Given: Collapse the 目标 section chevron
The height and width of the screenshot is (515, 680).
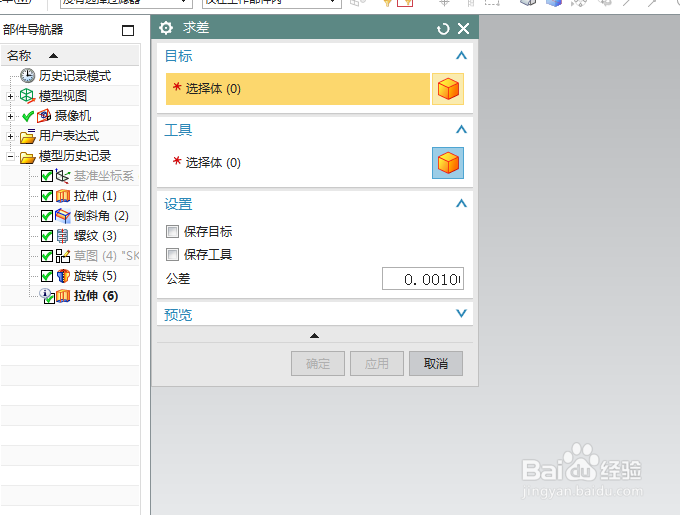Looking at the screenshot, I should click(x=461, y=55).
